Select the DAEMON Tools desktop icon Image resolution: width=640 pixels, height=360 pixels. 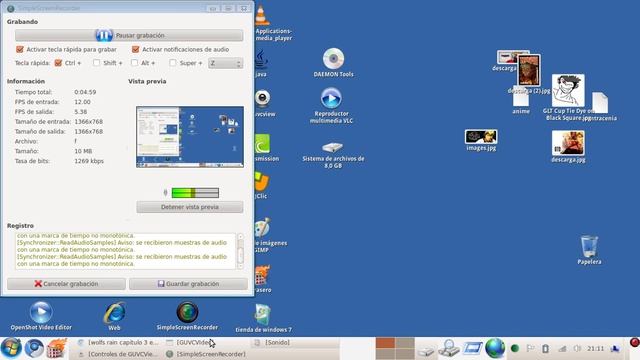click(x=333, y=59)
